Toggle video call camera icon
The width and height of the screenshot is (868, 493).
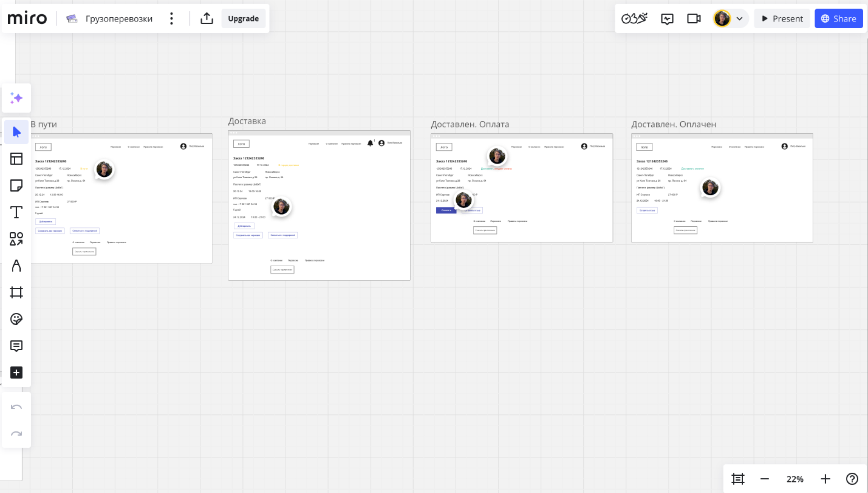694,18
